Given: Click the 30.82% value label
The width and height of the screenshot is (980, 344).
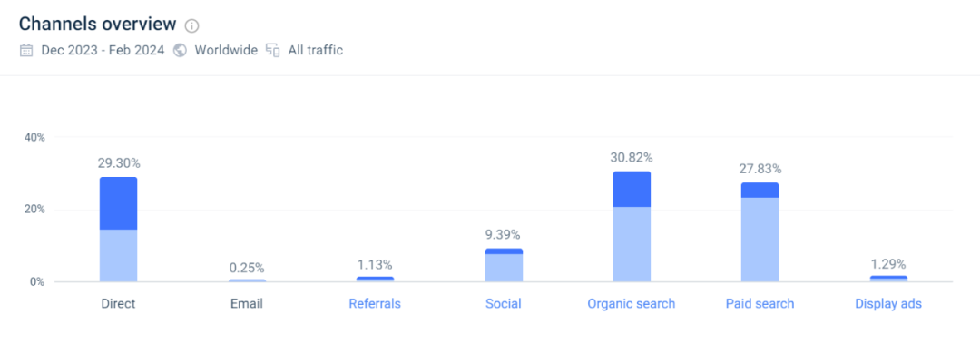Looking at the screenshot, I should [x=632, y=158].
